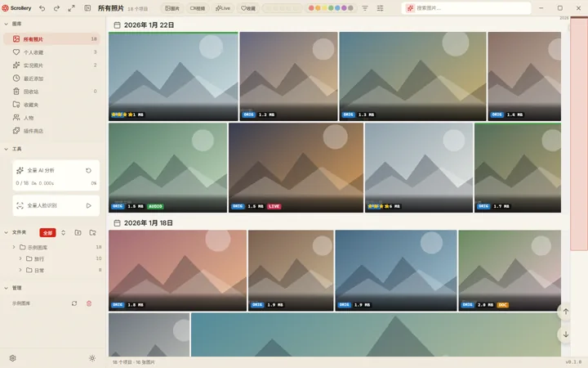588x368 pixels.
Task: Open 回收站 recycle bin
Action: [x=51, y=92]
